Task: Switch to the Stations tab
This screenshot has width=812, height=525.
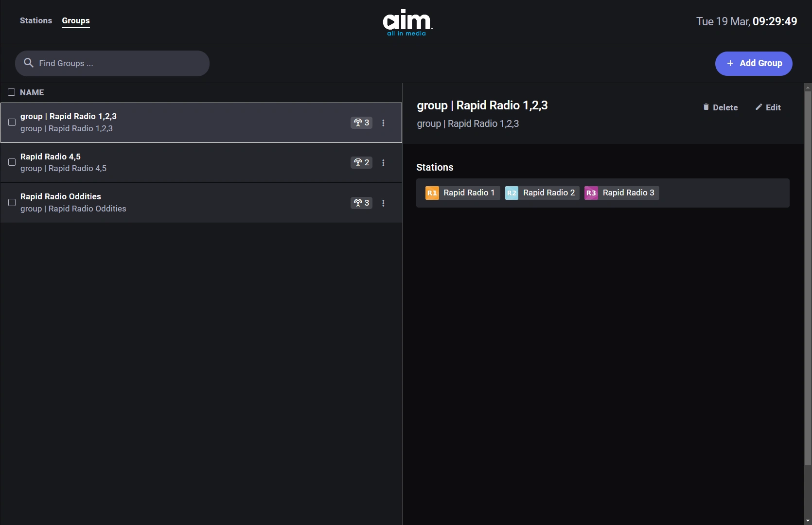Action: click(x=36, y=20)
